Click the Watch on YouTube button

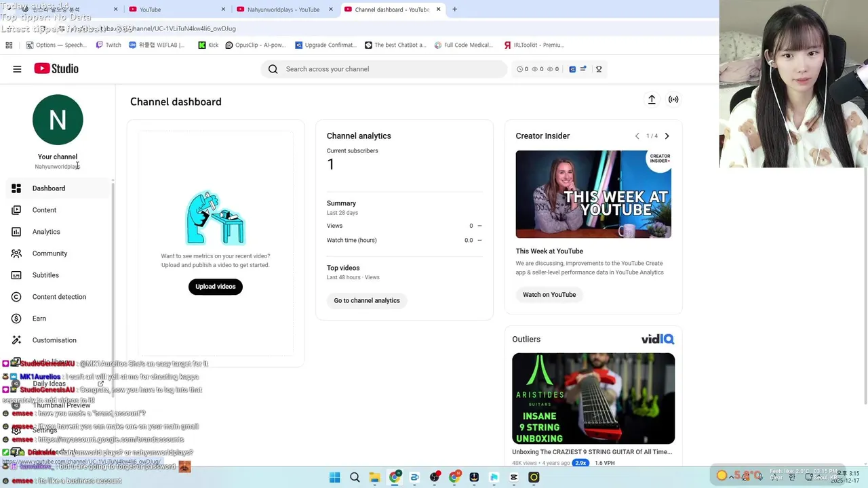coord(549,295)
